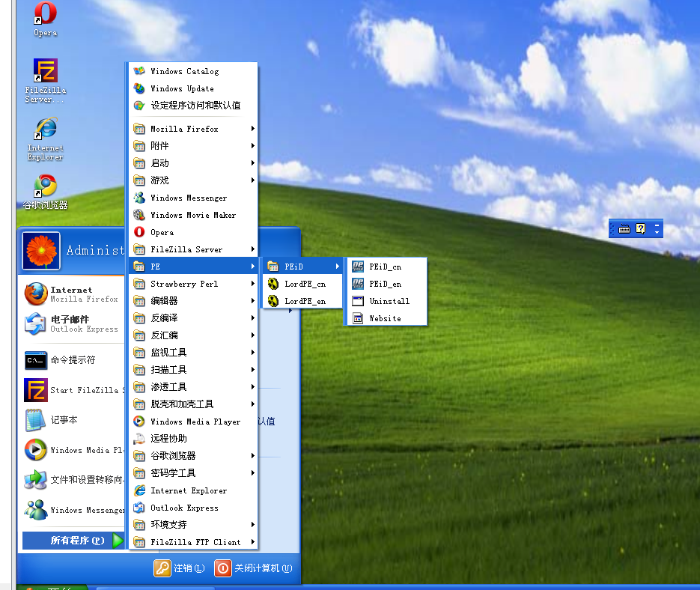Expand the 游戏 games submenu
This screenshot has height=590, width=700.
pyautogui.click(x=193, y=180)
